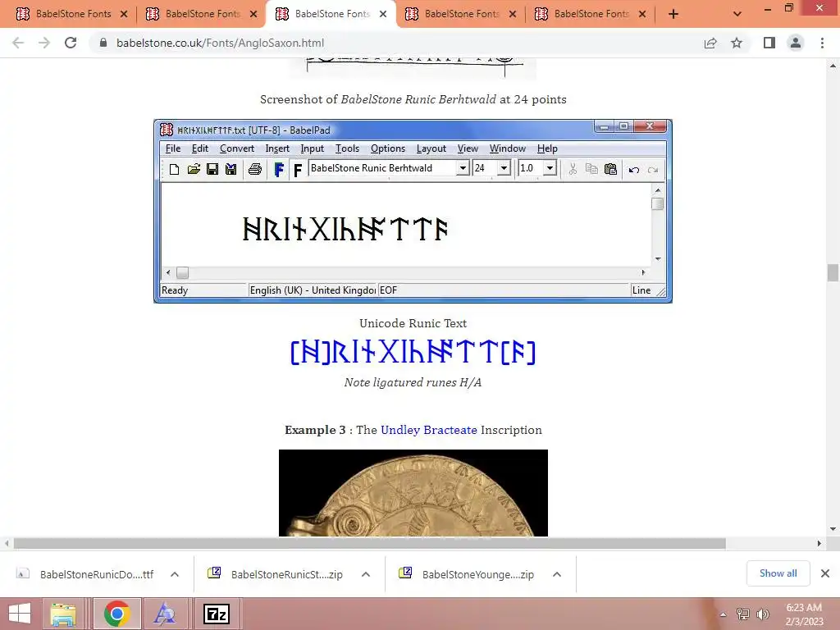
Task: Click BabelPad Cut scissors icon
Action: 573,169
